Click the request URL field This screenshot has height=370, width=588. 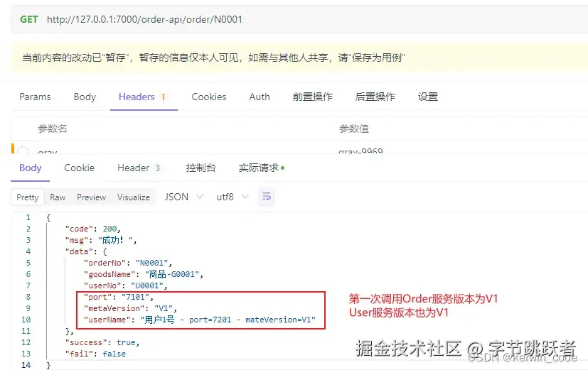click(144, 19)
